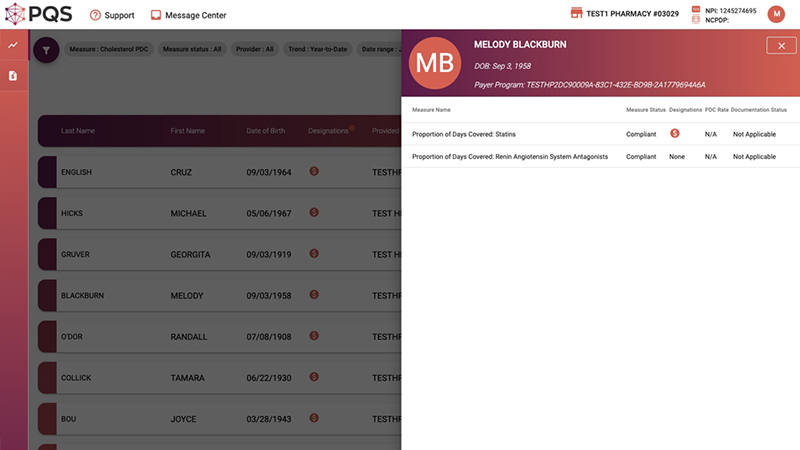Click the MB patient avatar
Viewport: 800px width, 450px height.
click(435, 63)
